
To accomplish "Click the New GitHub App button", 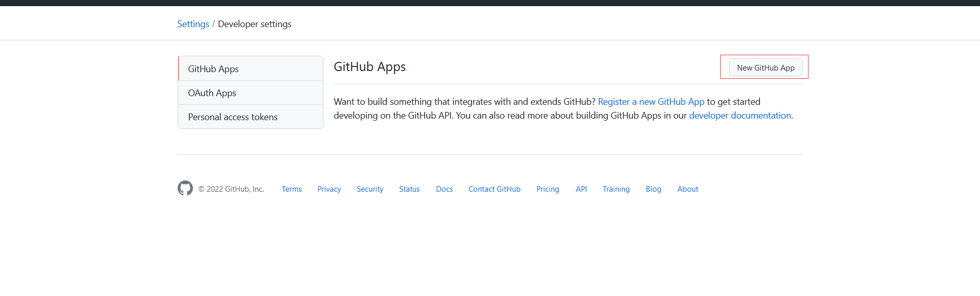I will pos(766,67).
